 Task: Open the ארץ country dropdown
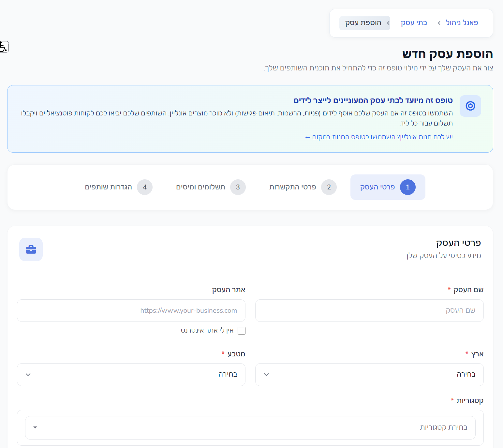(x=369, y=375)
